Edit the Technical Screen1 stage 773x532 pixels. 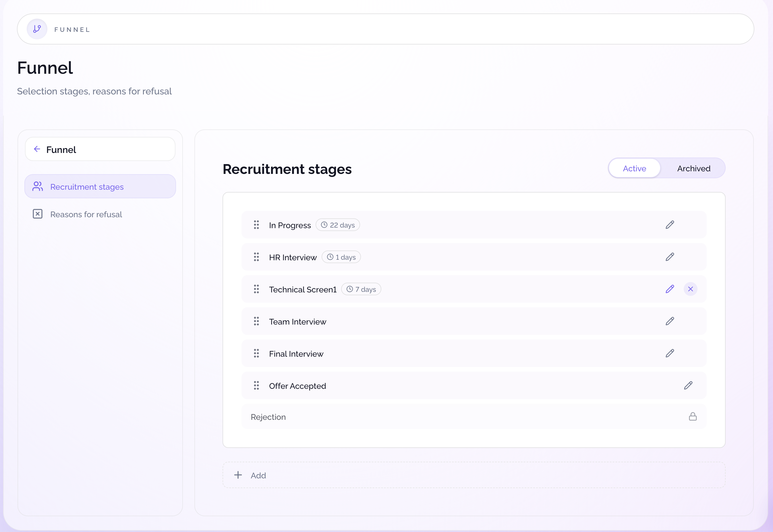point(670,289)
